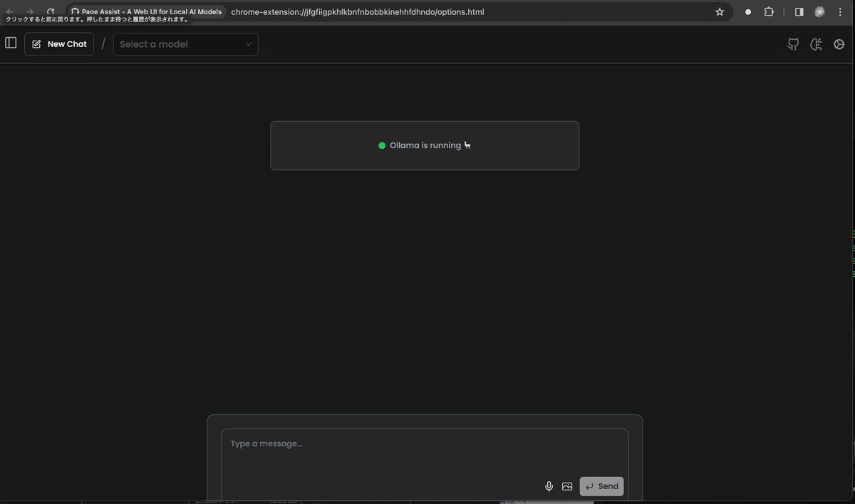Click the chrome-extension URL in address bar
Image resolution: width=855 pixels, height=504 pixels.
[358, 12]
